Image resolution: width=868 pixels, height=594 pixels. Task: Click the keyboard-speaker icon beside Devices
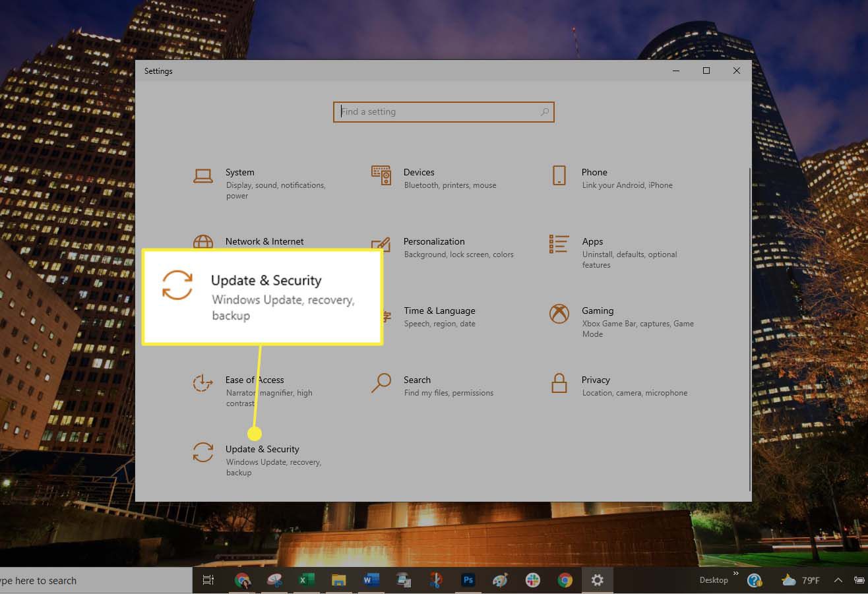pos(381,175)
